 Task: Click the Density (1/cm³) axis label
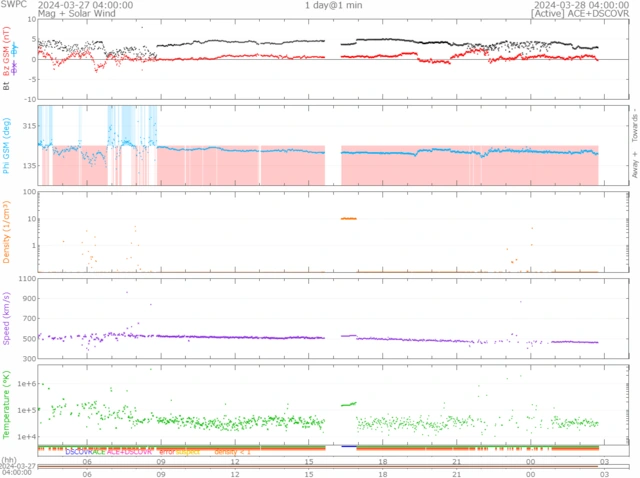click(8, 231)
